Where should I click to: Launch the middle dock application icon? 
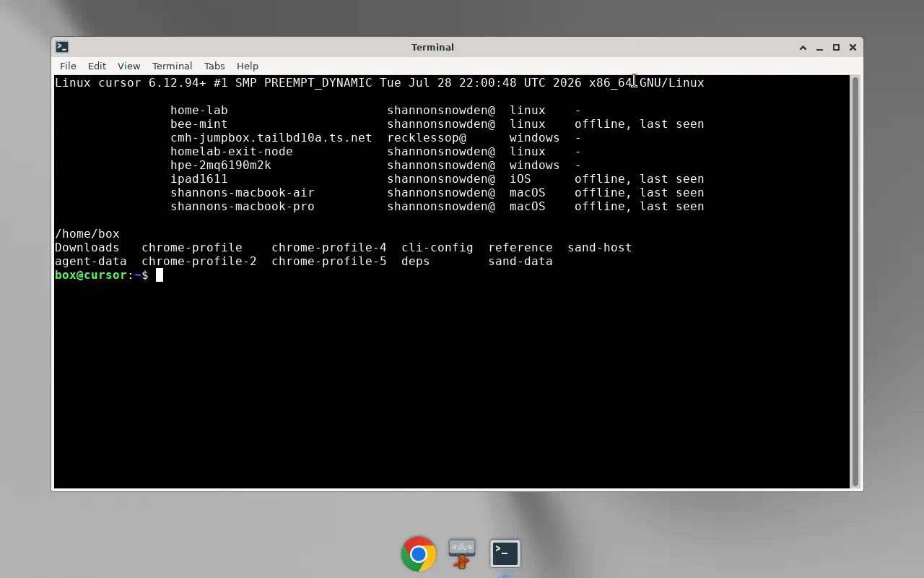462,554
